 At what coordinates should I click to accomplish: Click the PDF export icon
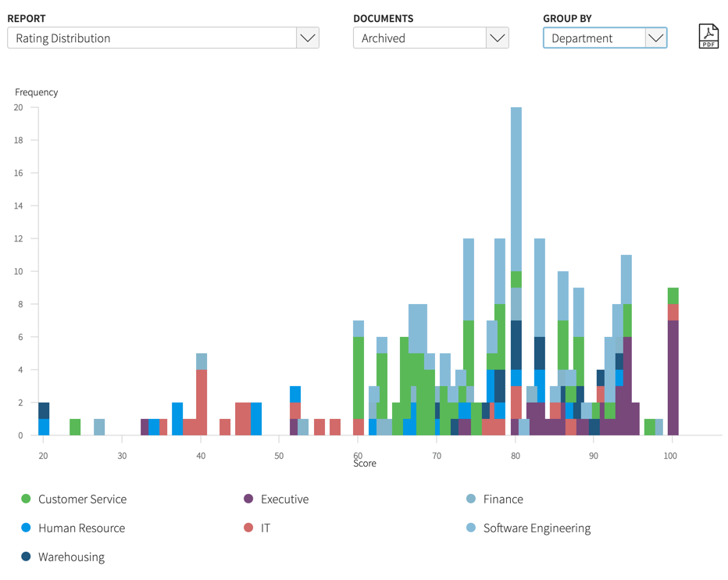click(709, 35)
